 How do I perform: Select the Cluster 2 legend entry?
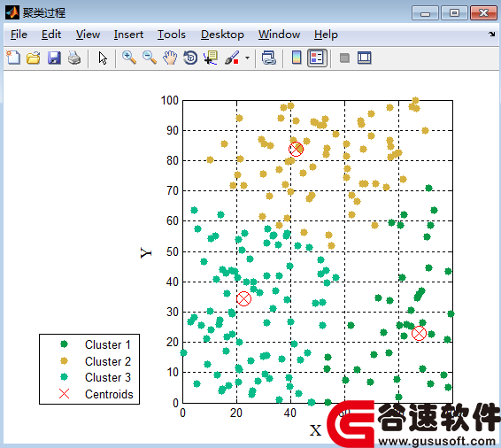pyautogui.click(x=108, y=361)
